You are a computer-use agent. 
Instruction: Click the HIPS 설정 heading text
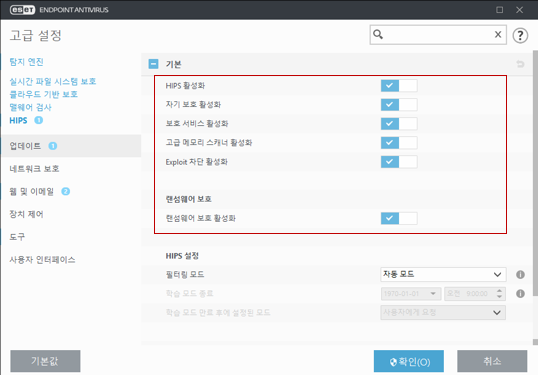[x=182, y=256]
